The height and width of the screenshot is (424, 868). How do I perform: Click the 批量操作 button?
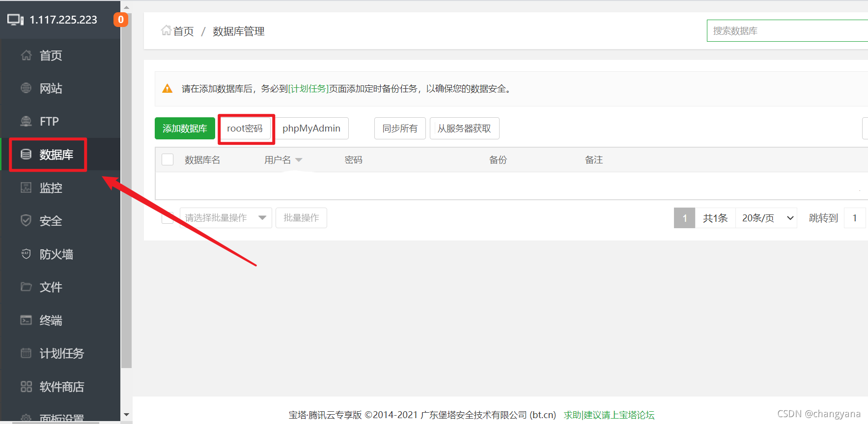(x=301, y=218)
